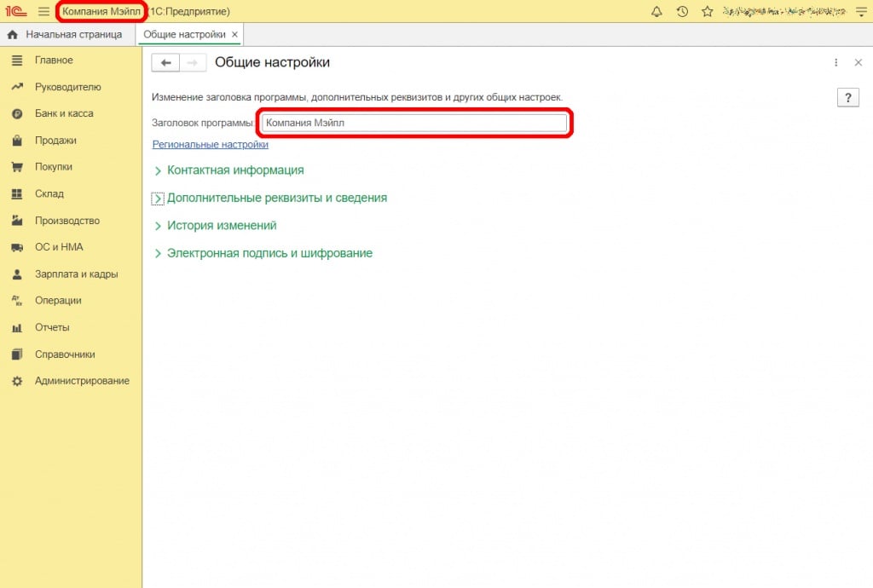Close the Общие настройки tab
This screenshot has height=588, width=873.
(x=235, y=35)
